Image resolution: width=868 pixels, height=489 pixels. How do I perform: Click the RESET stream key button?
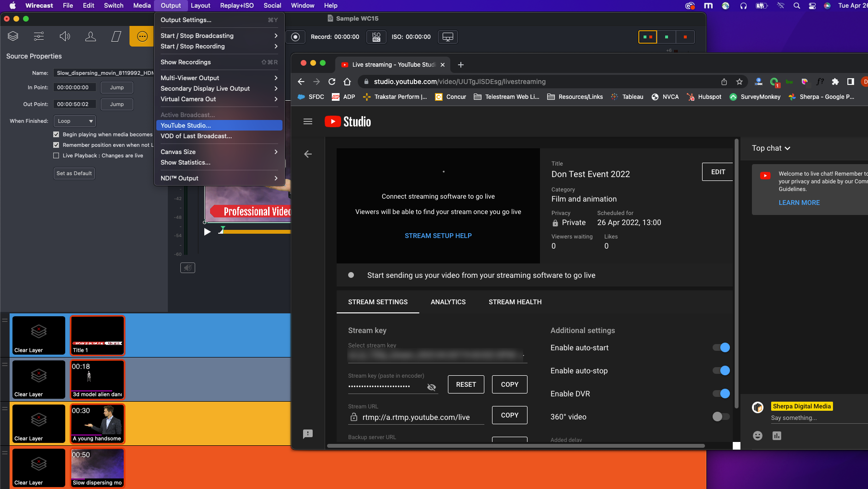pos(466,385)
